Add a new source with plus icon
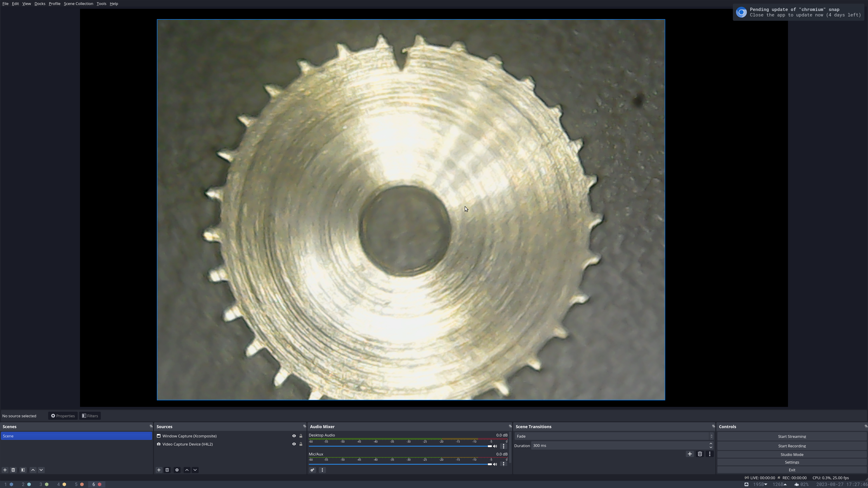 point(159,470)
